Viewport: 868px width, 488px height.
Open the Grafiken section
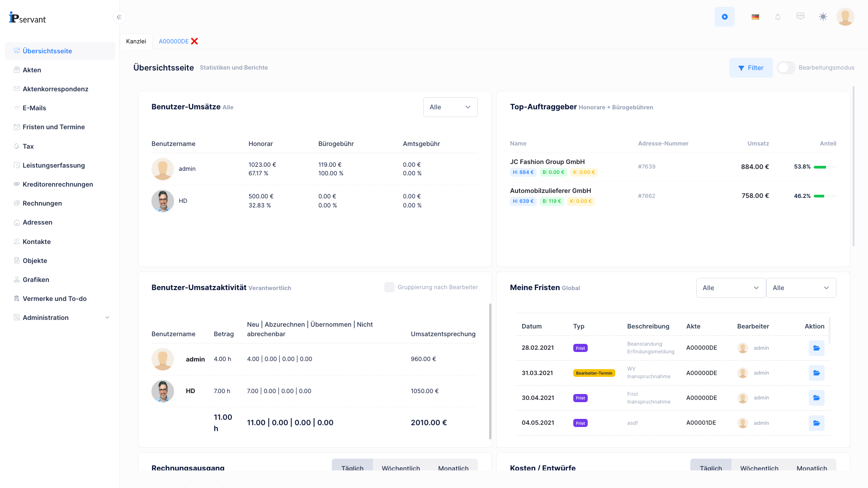point(35,279)
